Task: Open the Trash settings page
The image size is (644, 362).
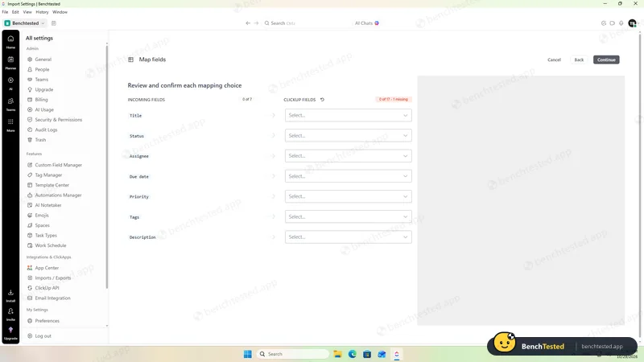Action: (x=40, y=140)
